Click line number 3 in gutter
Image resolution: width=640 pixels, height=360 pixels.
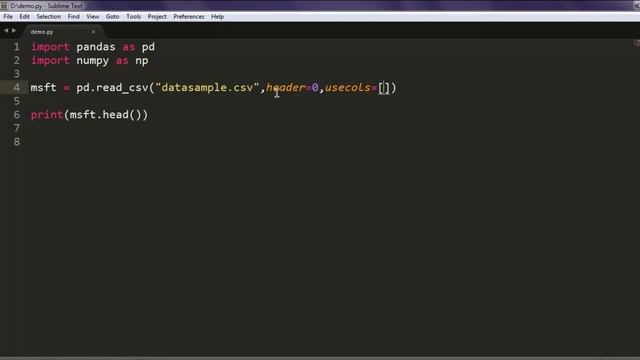pyautogui.click(x=17, y=74)
